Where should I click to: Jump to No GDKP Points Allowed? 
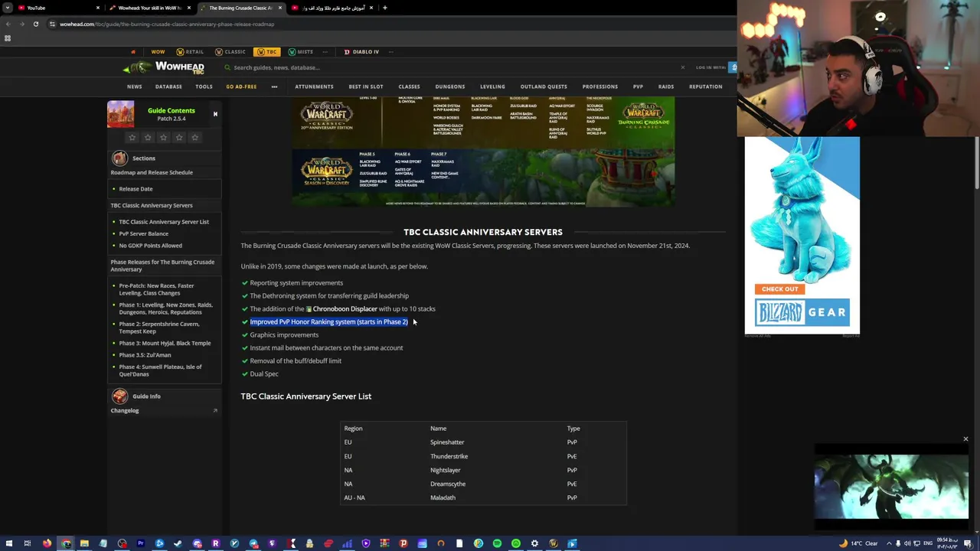[x=150, y=246]
